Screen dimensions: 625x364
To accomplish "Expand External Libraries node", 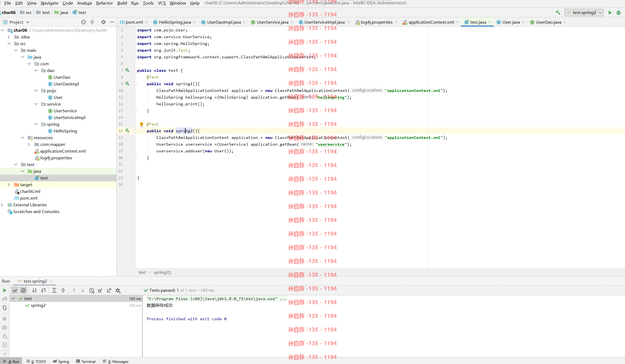I will click(x=2, y=205).
